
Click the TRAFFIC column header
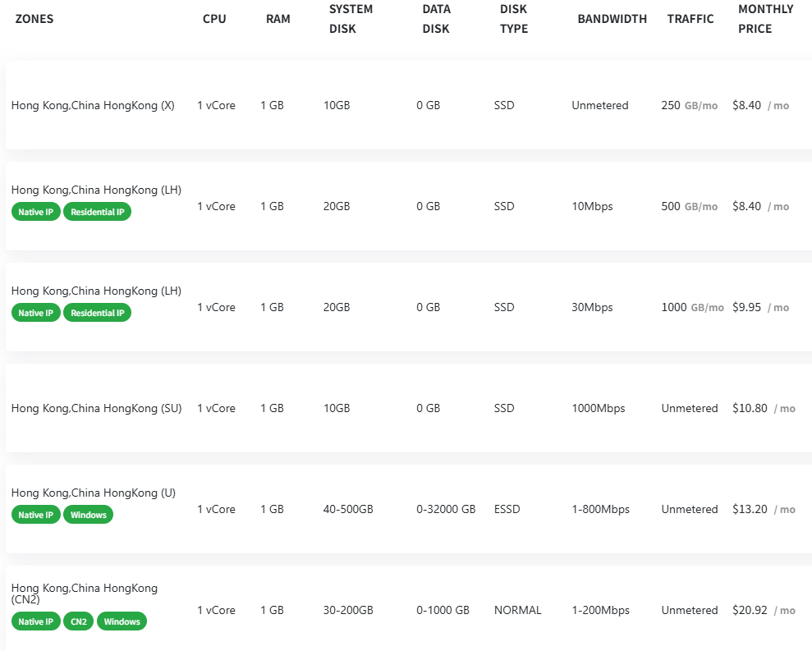click(690, 19)
